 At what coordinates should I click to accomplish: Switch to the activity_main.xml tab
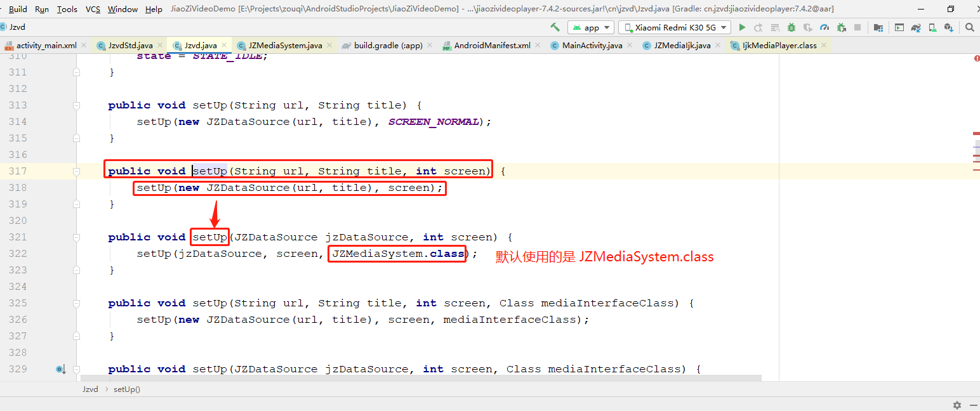coord(46,46)
